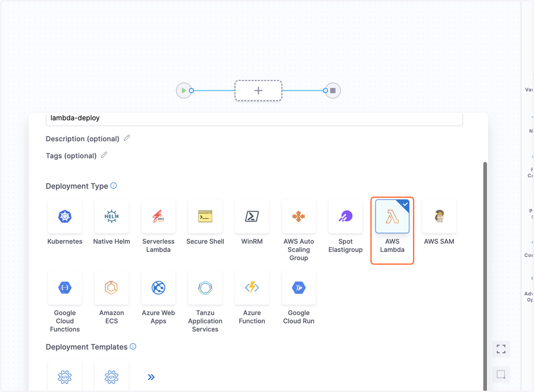The width and height of the screenshot is (534, 392).
Task: Choose the Azure Function deployment type
Action: [252, 288]
